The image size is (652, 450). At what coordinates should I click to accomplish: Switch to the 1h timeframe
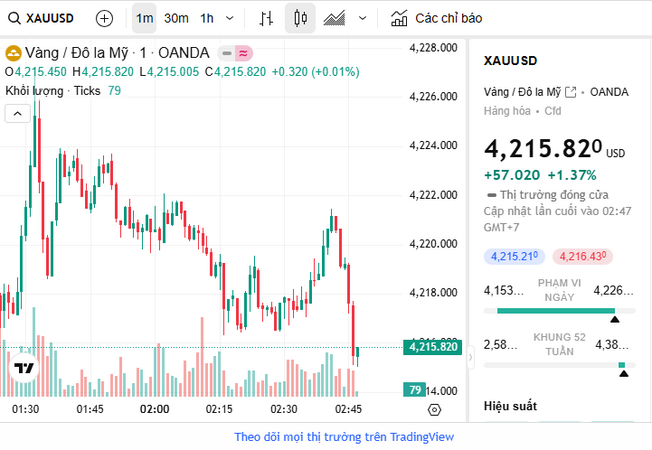coord(207,18)
